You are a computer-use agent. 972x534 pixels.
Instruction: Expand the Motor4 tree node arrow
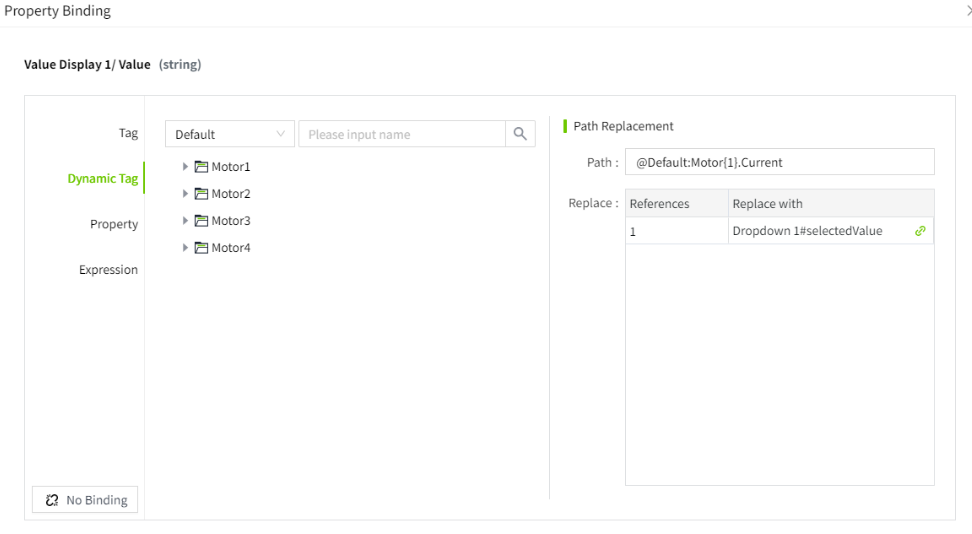coord(185,248)
